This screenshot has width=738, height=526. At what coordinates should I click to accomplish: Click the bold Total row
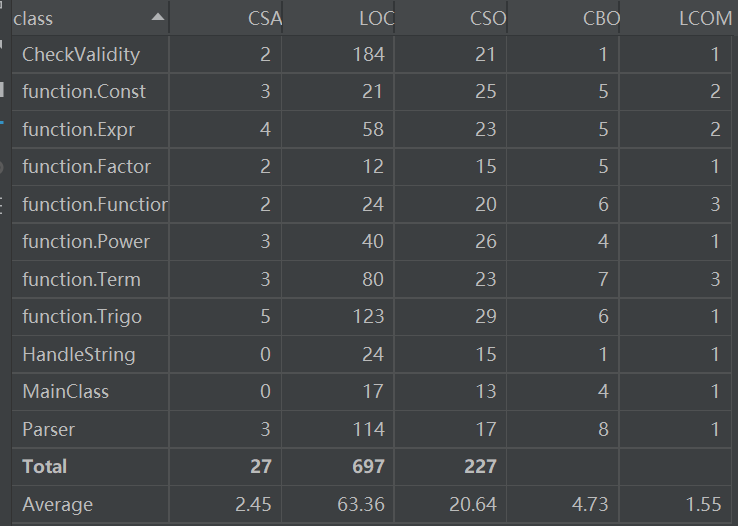[45, 466]
